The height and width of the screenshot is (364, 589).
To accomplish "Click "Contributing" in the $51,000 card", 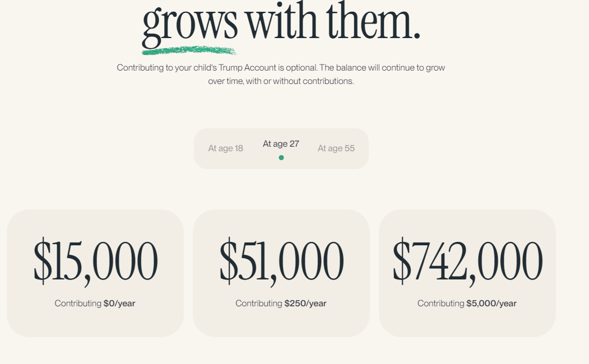I will coord(259,304).
